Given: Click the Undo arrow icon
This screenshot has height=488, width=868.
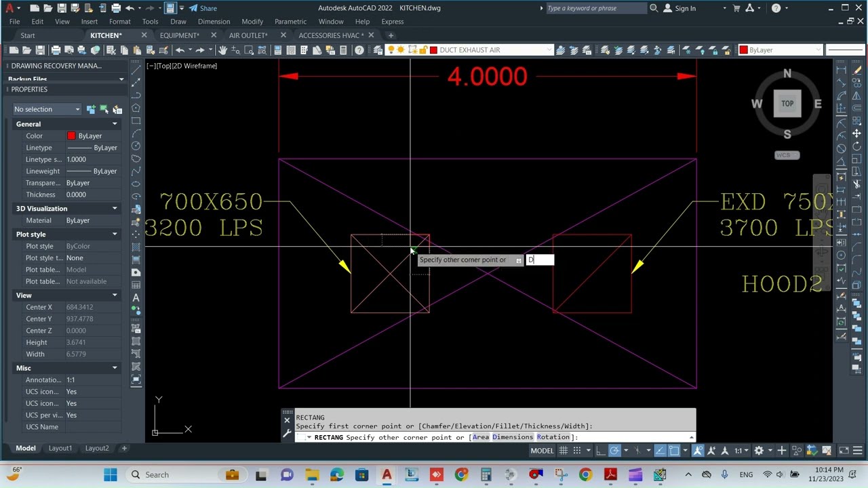Looking at the screenshot, I should coord(180,50).
